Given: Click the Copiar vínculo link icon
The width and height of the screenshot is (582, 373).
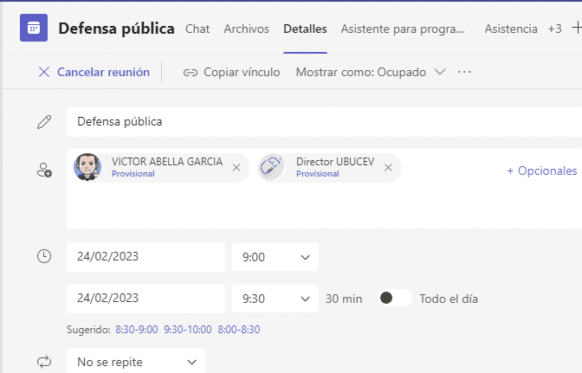Looking at the screenshot, I should point(190,72).
